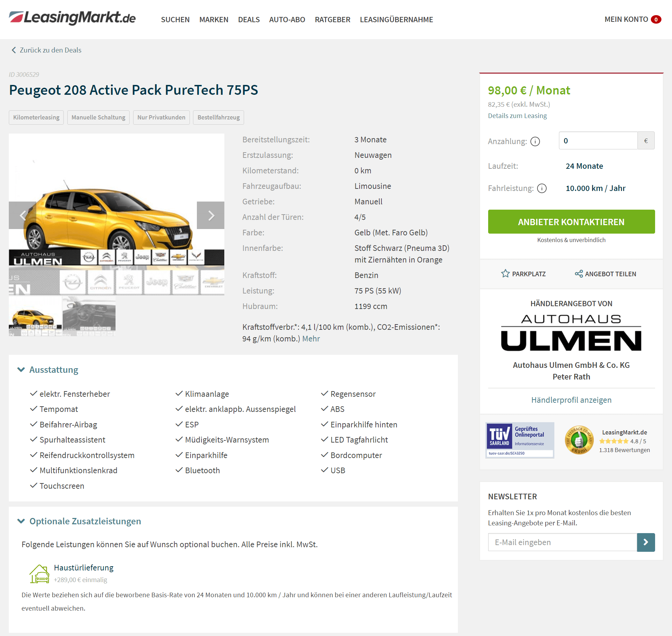The height and width of the screenshot is (636, 672).
Task: Click the check mark beside Tempomat
Action: point(34,409)
